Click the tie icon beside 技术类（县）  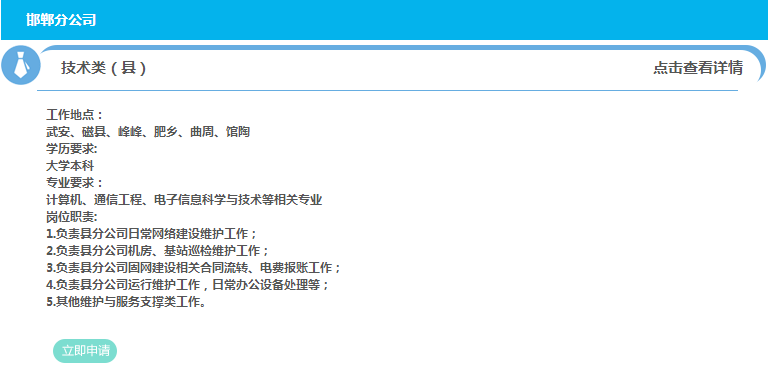(21, 65)
